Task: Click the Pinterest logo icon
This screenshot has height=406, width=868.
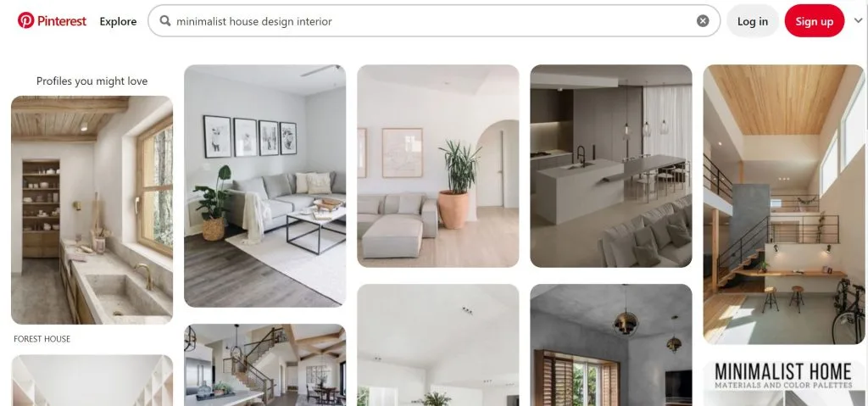Action: click(x=25, y=21)
